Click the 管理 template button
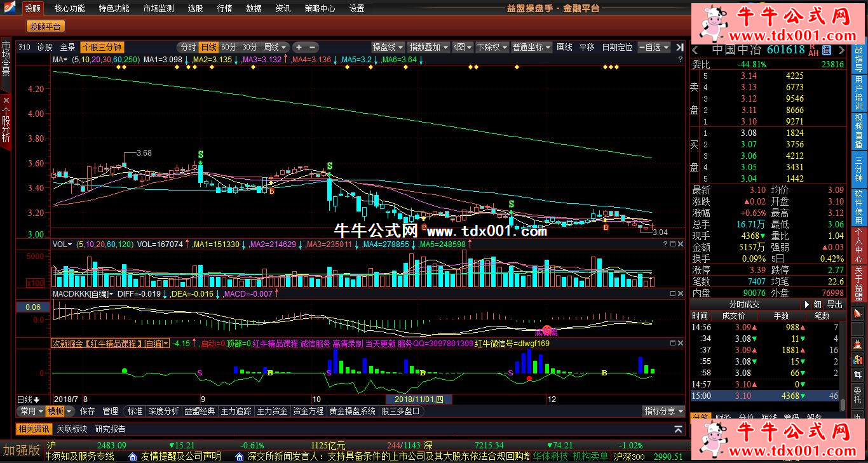Viewport: 868px width, 463px height. 110,412
